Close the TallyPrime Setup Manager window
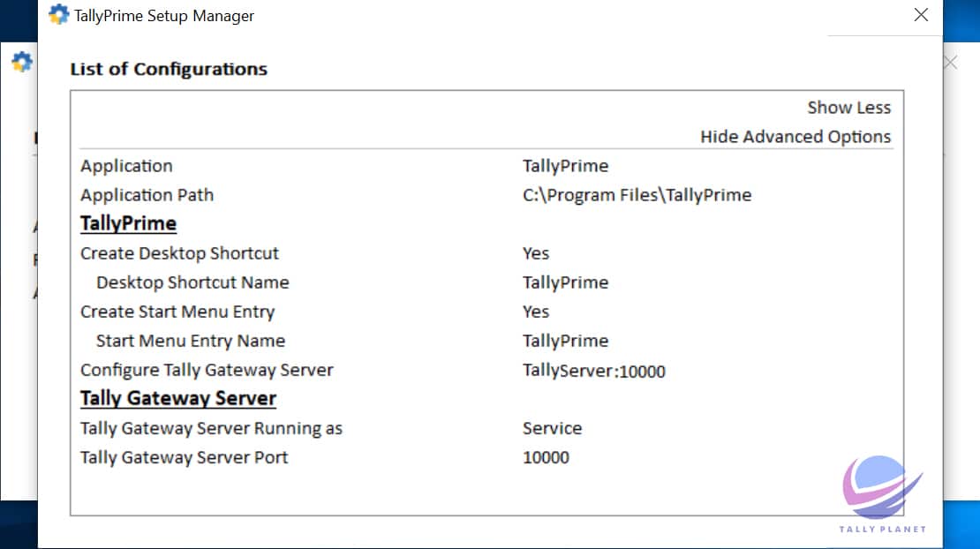980x549 pixels. coord(921,15)
